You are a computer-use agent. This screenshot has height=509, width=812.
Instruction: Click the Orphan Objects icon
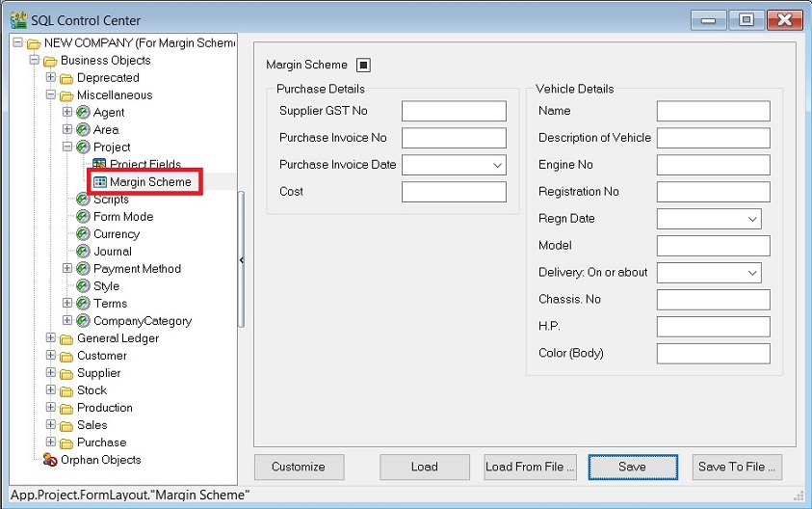click(x=50, y=460)
